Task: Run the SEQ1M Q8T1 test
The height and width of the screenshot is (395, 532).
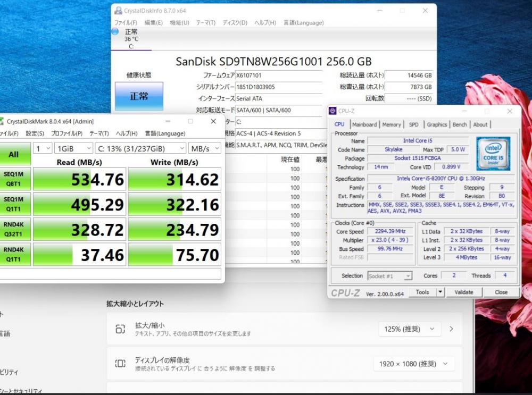Action: point(15,179)
